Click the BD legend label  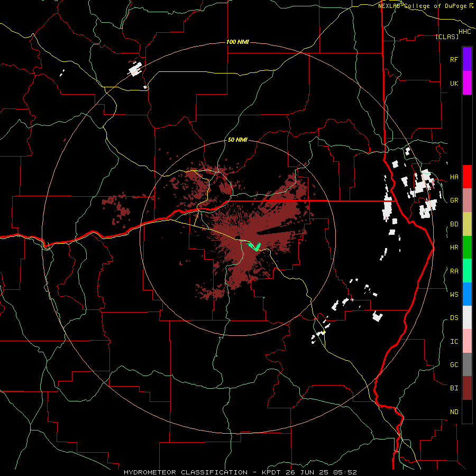[x=454, y=224]
